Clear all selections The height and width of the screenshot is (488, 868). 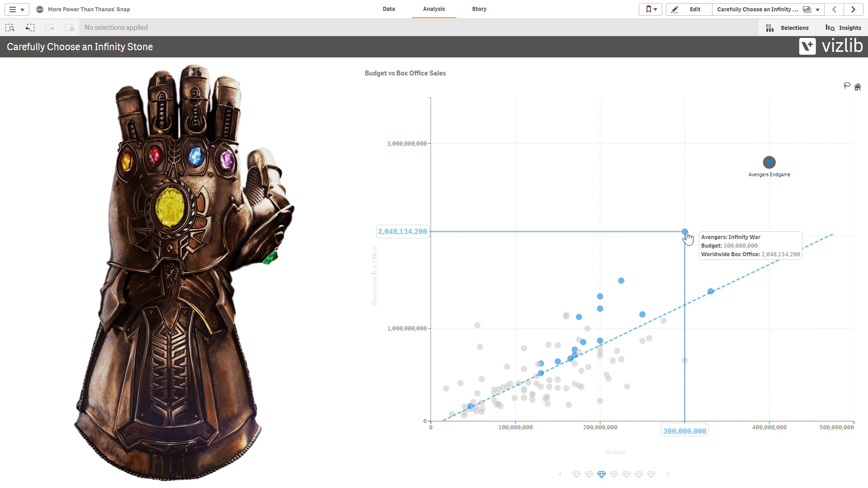pos(69,28)
